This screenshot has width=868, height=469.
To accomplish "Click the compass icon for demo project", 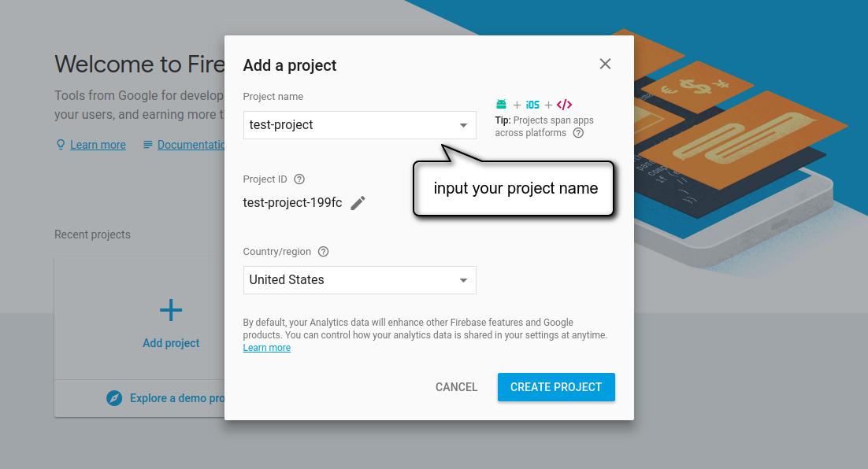I will tap(114, 398).
